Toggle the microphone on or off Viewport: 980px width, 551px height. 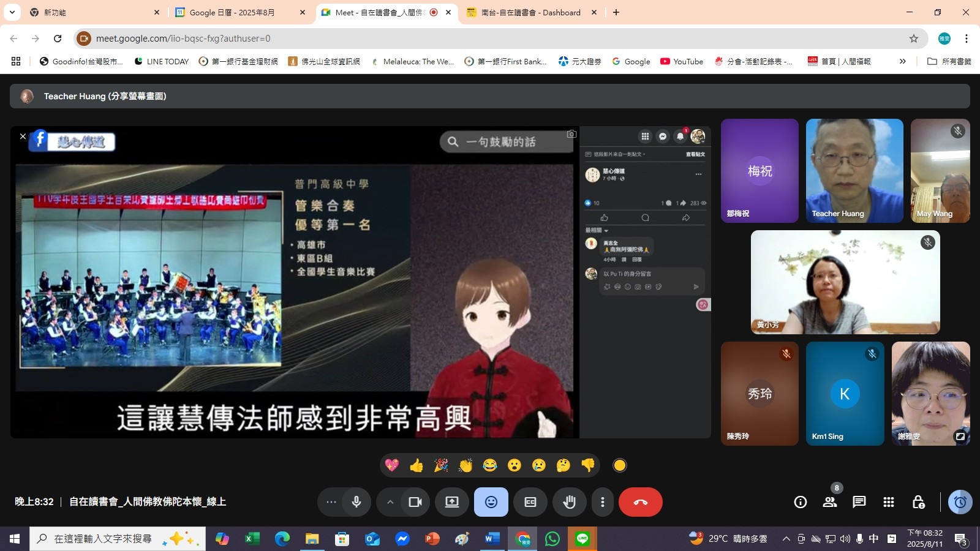click(356, 502)
